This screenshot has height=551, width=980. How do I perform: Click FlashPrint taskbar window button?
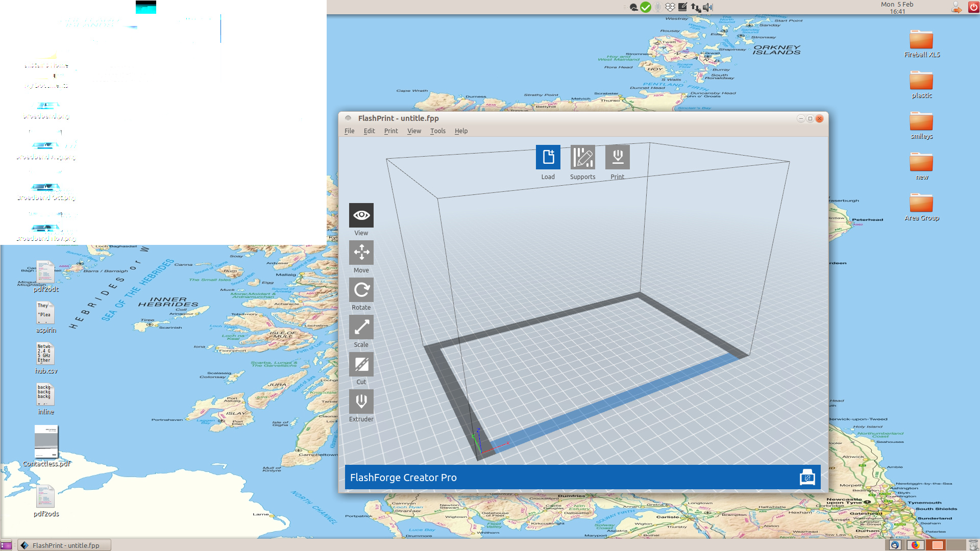65,545
